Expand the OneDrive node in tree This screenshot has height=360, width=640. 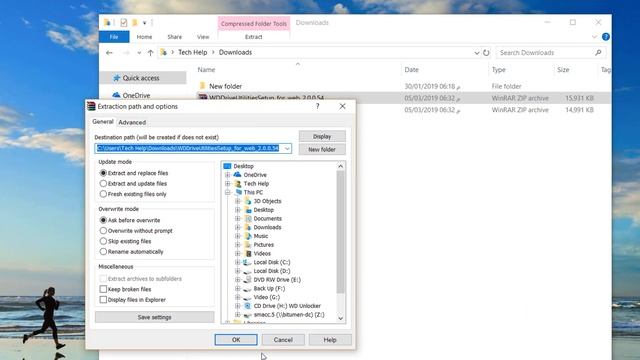pyautogui.click(x=228, y=175)
